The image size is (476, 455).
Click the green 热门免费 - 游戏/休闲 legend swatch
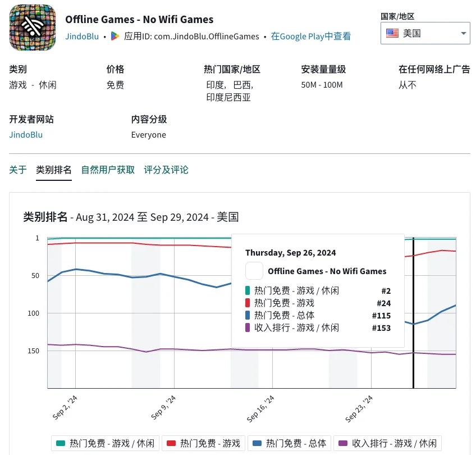coord(62,443)
